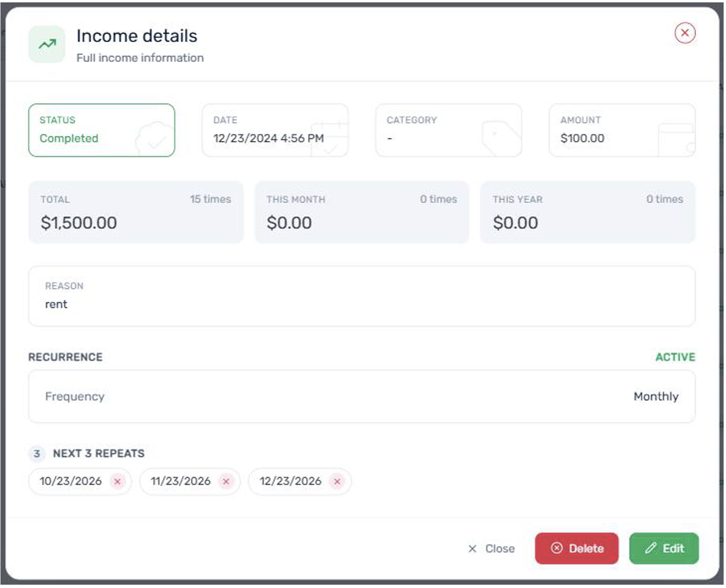The height and width of the screenshot is (588, 726).
Task: Click the green income trend arrow icon
Action: pos(47,44)
